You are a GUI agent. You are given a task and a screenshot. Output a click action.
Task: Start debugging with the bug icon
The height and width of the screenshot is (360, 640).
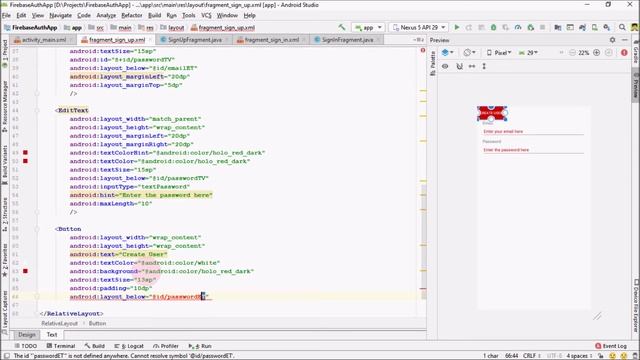(493, 27)
